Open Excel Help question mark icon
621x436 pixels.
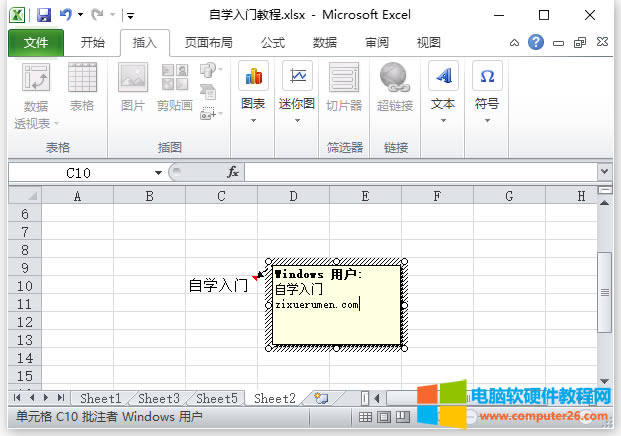click(x=535, y=42)
